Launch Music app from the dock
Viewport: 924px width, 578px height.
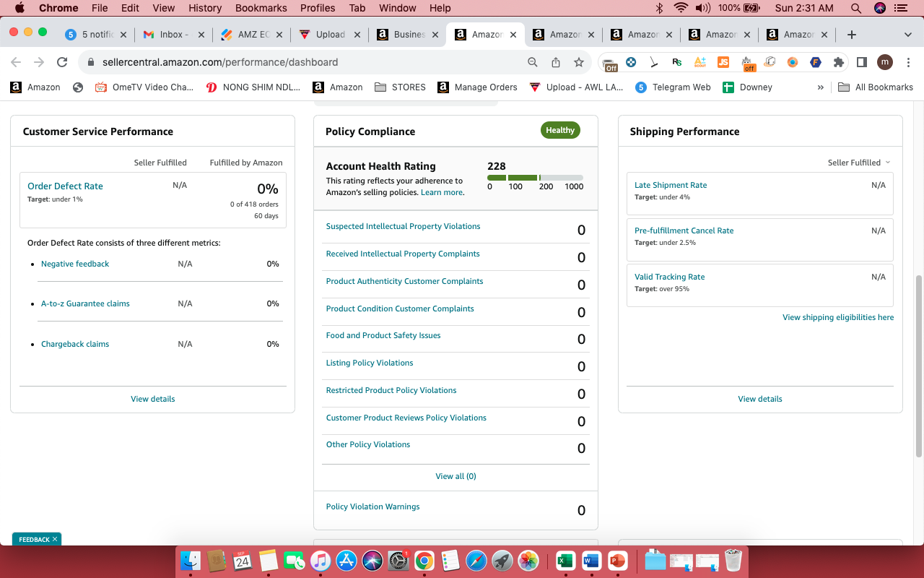click(x=320, y=561)
